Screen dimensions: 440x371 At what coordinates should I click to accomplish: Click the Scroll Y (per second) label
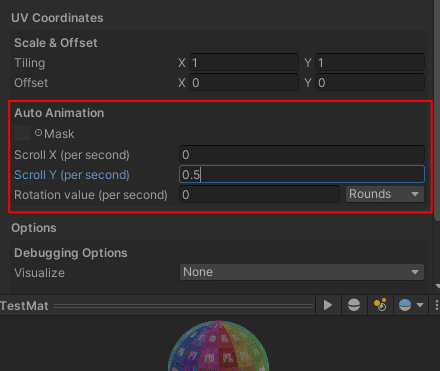[72, 175]
